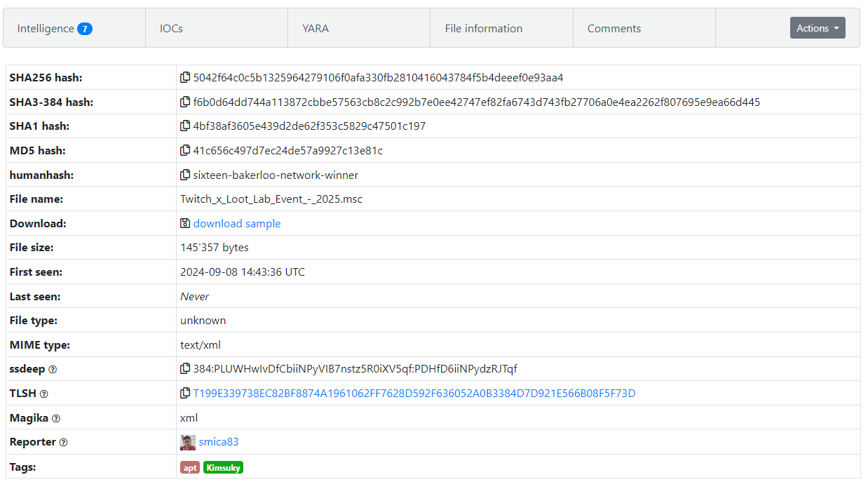This screenshot has width=868, height=489.
Task: Open the Actions dropdown menu
Action: pyautogui.click(x=818, y=28)
